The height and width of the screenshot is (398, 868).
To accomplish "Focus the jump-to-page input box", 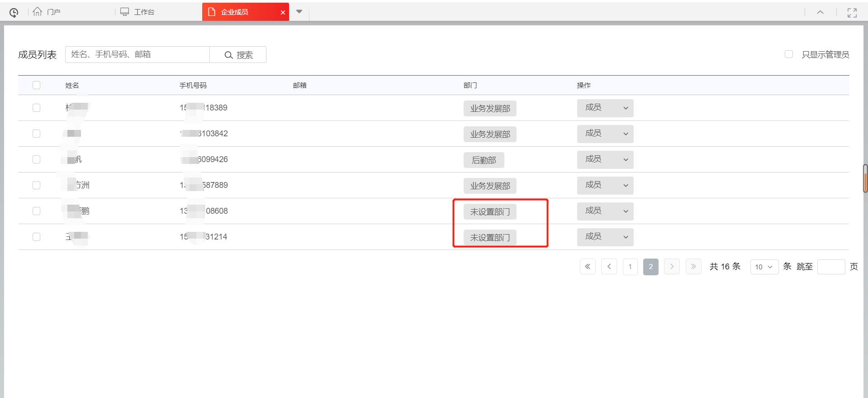I will click(831, 267).
